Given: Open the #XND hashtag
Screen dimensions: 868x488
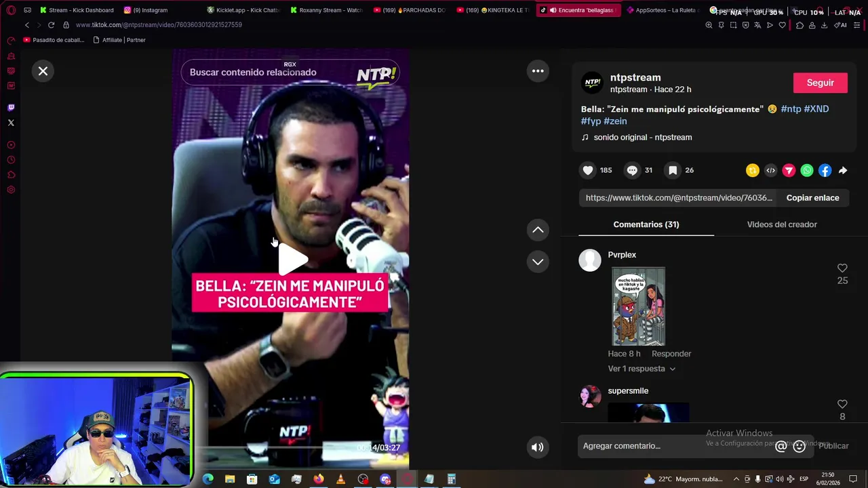Looking at the screenshot, I should [816, 108].
